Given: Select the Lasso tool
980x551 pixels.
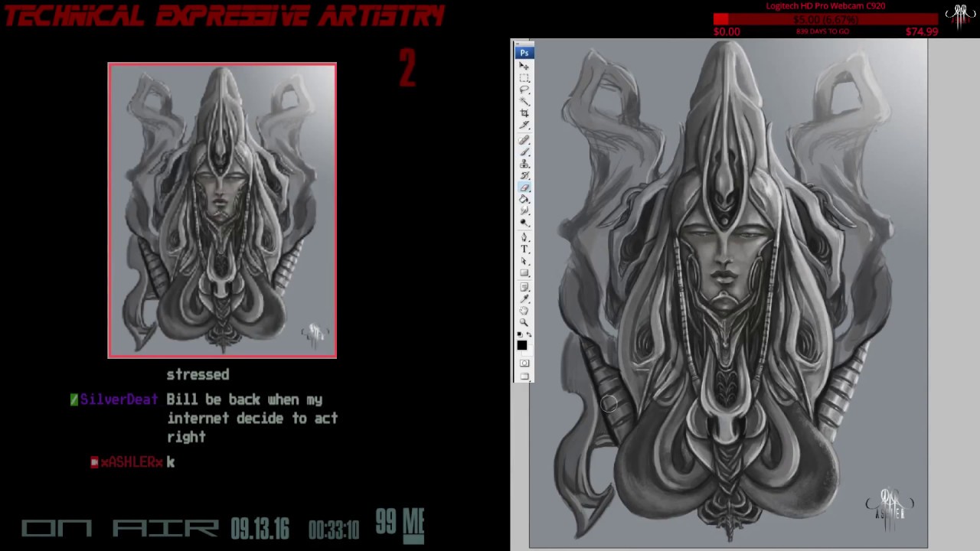Looking at the screenshot, I should click(x=524, y=90).
